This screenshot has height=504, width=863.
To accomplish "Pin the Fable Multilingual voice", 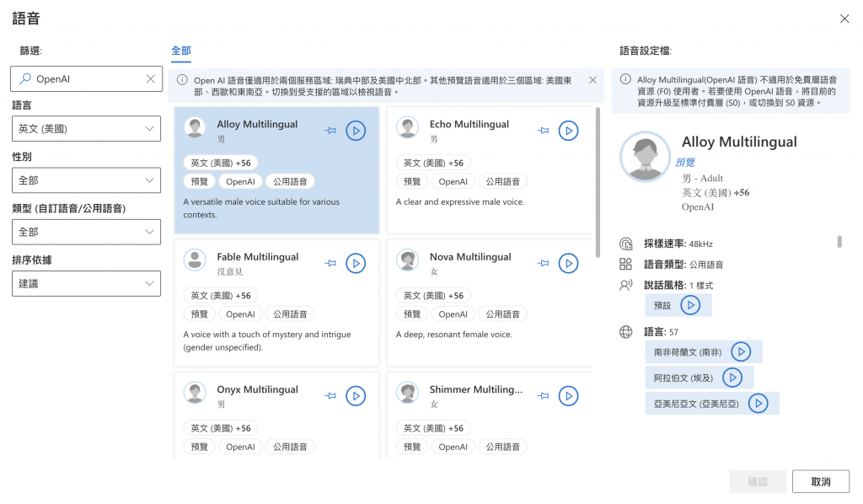I will tap(330, 264).
